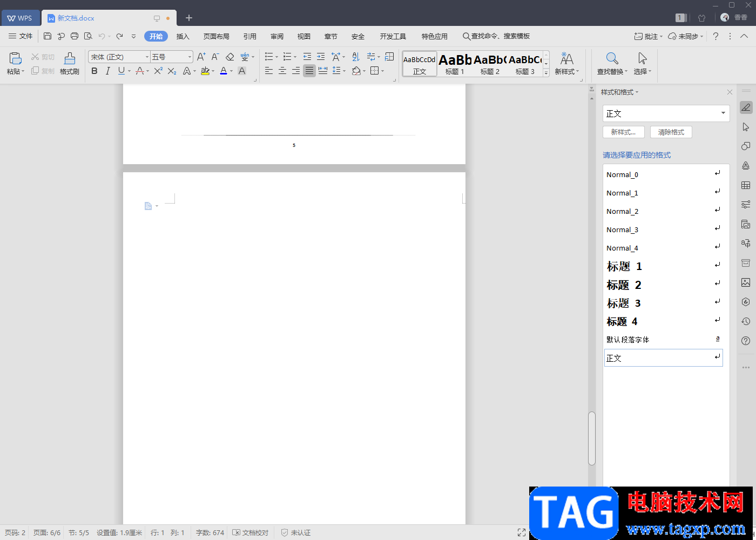Open the history clock icon in sidebar
Viewport: 756px width, 540px height.
(746, 321)
